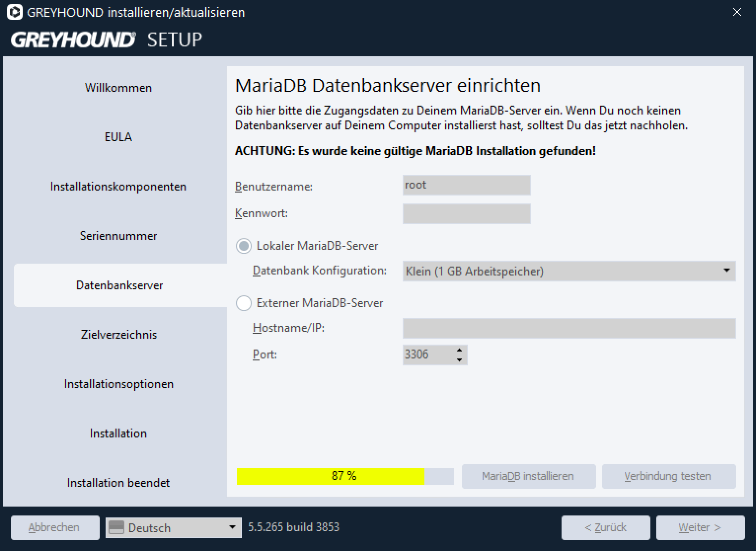Click the Weiter button
The image size is (756, 551).
[x=700, y=528]
